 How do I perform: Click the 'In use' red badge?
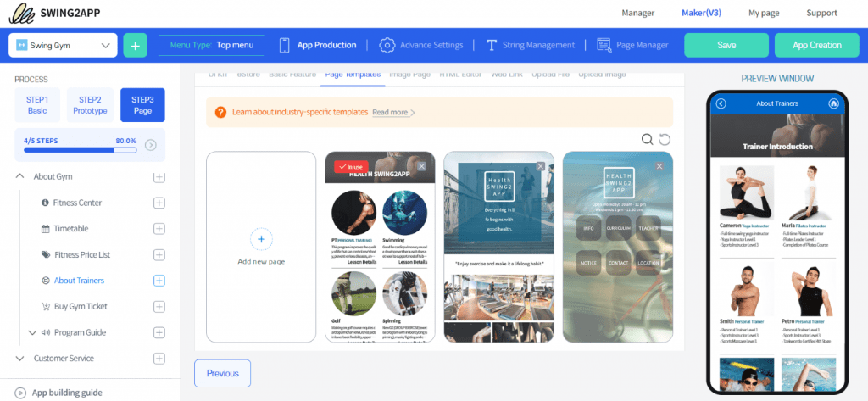coord(351,167)
